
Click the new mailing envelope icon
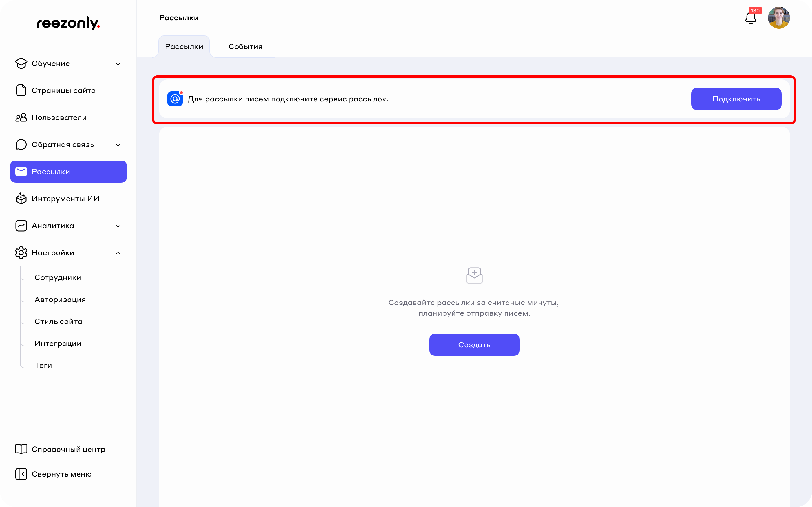[x=474, y=275]
